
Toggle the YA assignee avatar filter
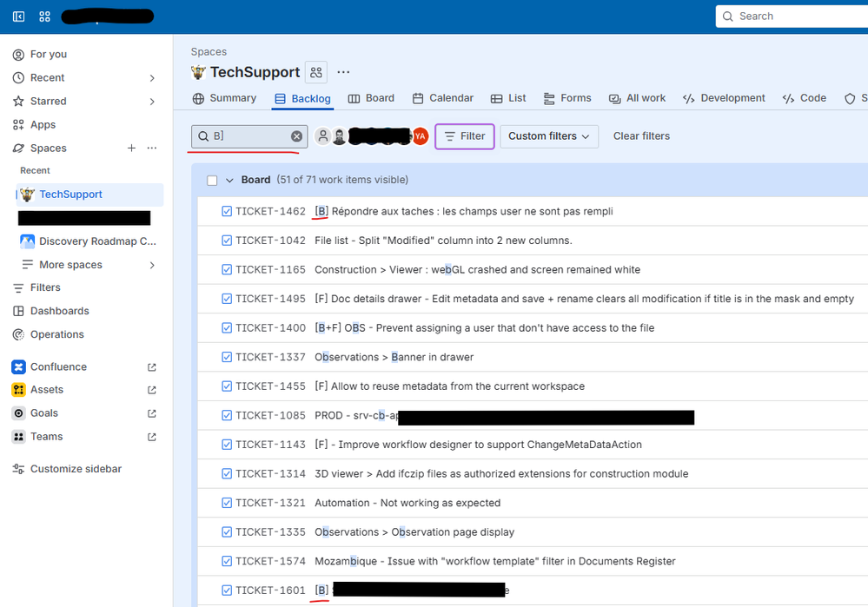421,136
